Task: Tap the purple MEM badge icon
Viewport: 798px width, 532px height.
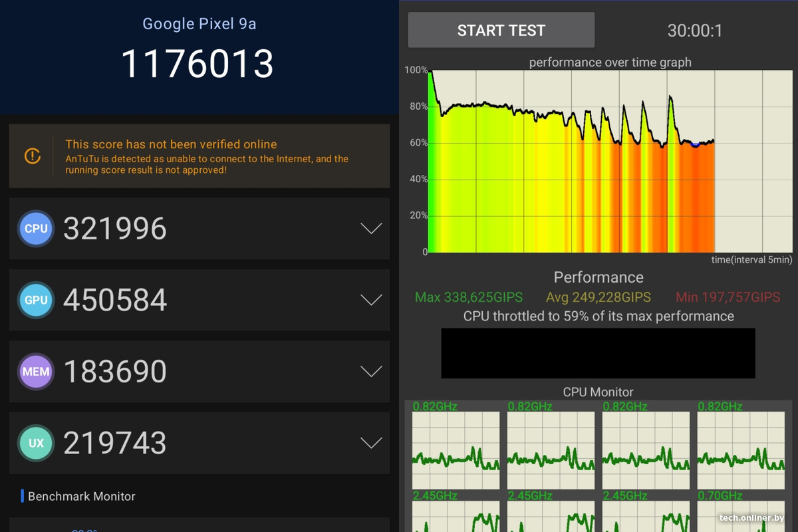Action: 36,371
